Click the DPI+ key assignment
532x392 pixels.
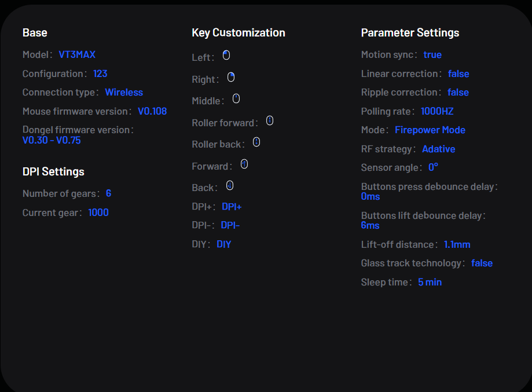coord(232,207)
